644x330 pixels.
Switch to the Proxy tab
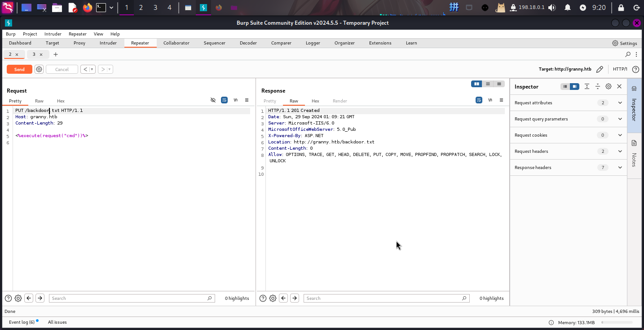(79, 43)
